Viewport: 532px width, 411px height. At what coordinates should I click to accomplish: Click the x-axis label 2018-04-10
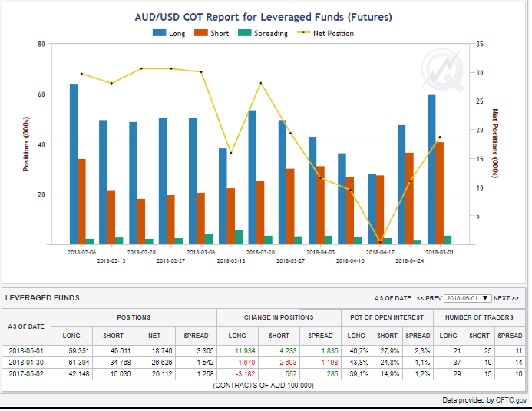coord(350,260)
